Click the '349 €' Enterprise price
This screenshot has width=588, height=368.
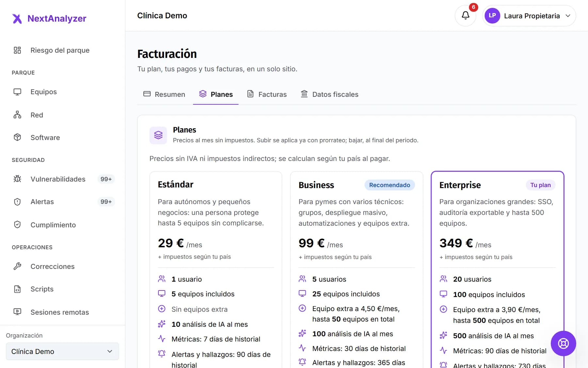[x=456, y=243]
